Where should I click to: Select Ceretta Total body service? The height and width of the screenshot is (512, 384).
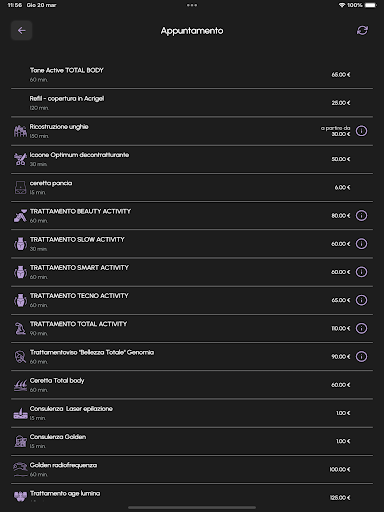(192, 385)
